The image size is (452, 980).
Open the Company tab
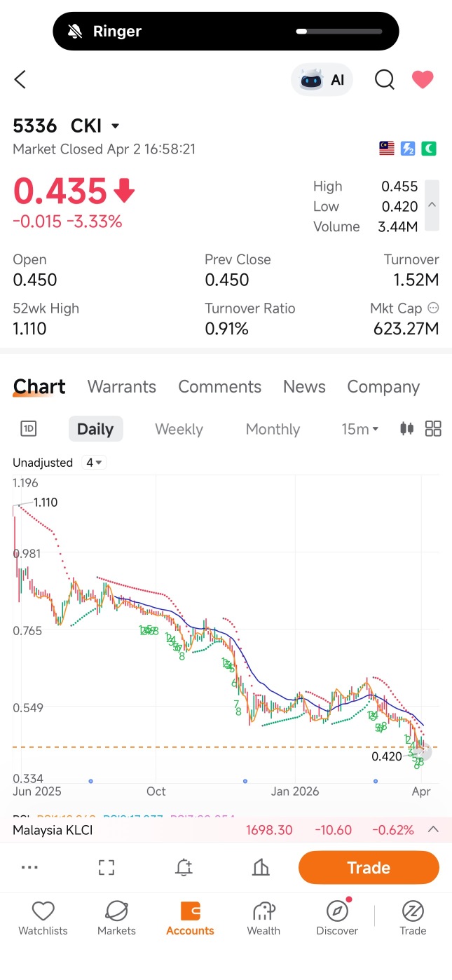tap(383, 387)
